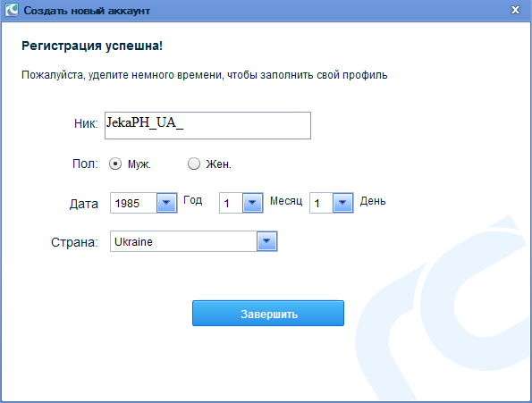This screenshot has width=532, height=403.
Task: Click the window title text
Action: pos(87,11)
